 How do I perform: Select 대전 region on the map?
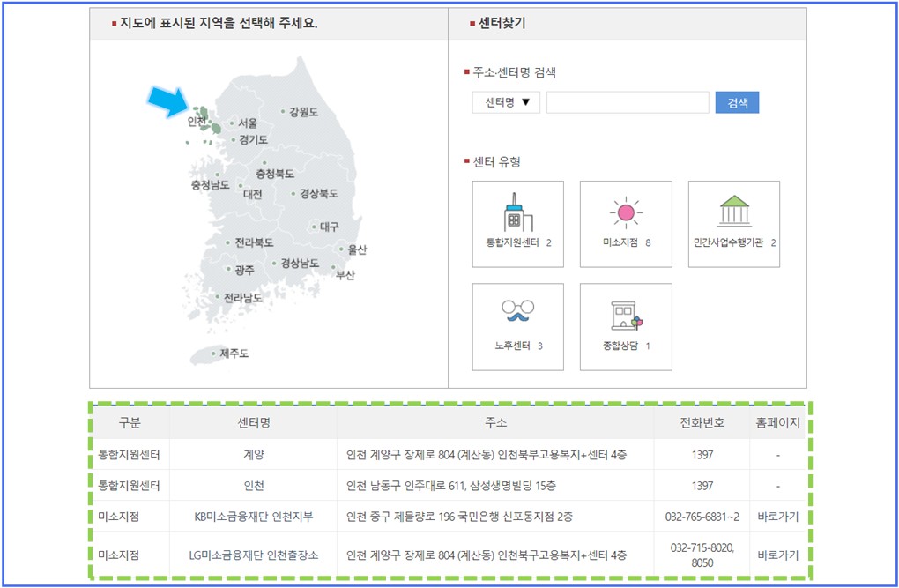click(x=252, y=195)
